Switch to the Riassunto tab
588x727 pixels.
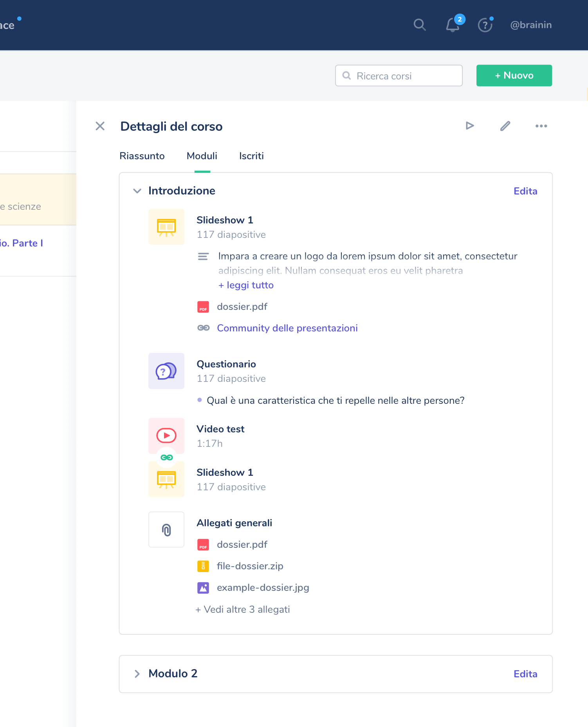142,156
